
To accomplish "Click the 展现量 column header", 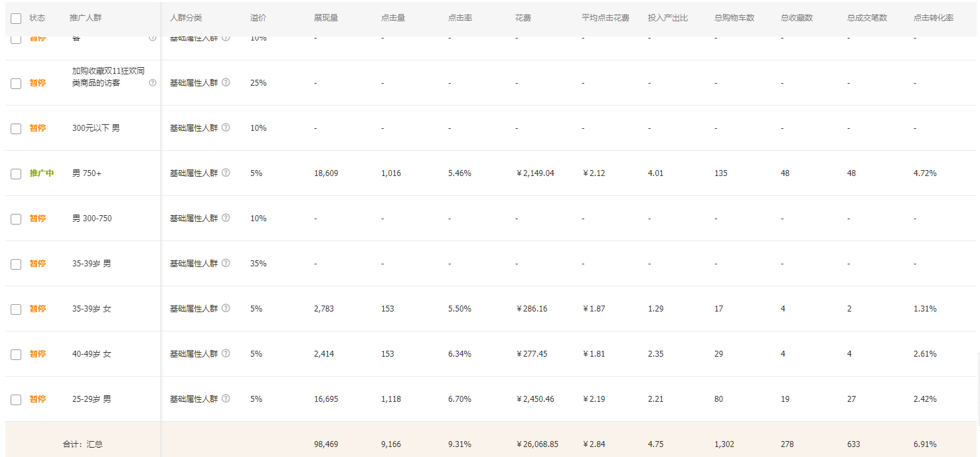I will [x=326, y=18].
